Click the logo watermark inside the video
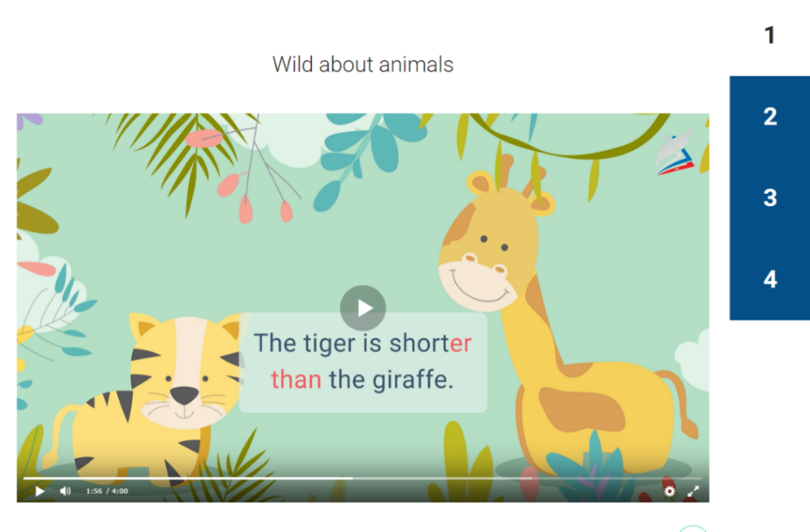Viewport: 810px width, 532px height. coord(674,154)
